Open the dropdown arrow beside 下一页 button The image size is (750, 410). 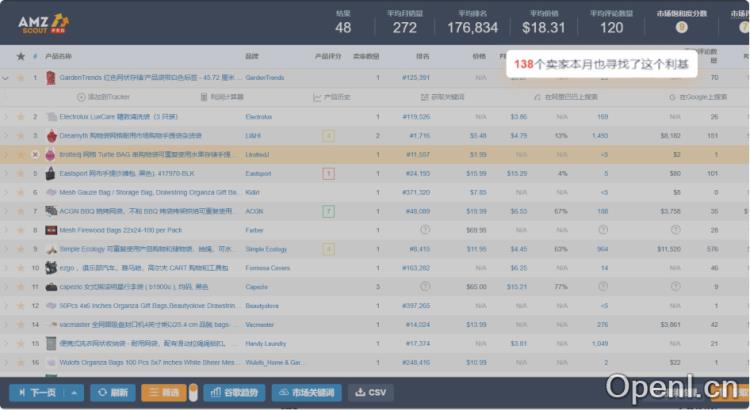[x=76, y=392]
